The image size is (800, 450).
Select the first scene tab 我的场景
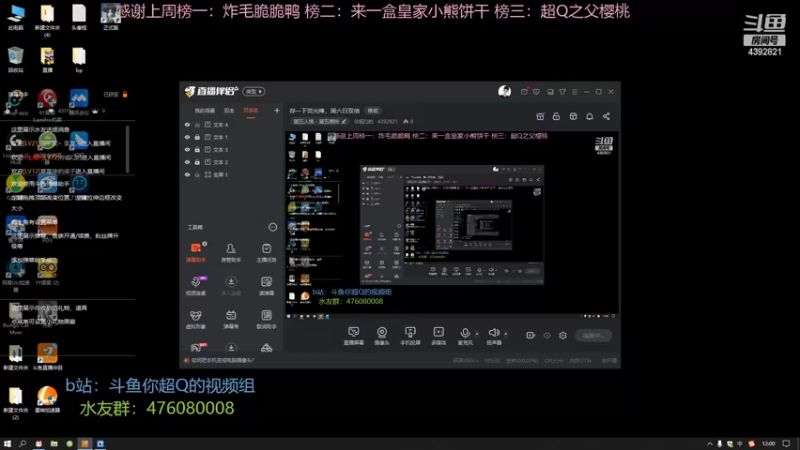pyautogui.click(x=205, y=111)
